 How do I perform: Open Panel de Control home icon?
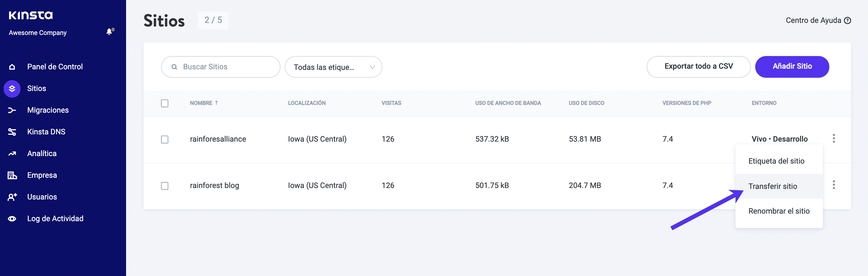pos(12,67)
